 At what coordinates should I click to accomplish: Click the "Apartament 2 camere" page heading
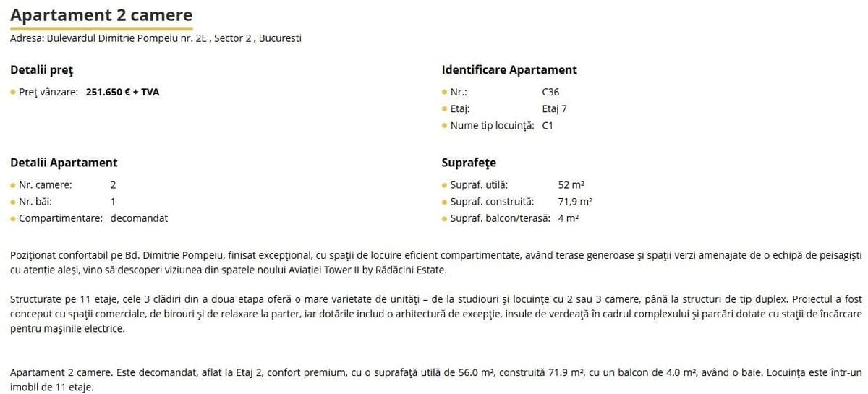coord(101,15)
